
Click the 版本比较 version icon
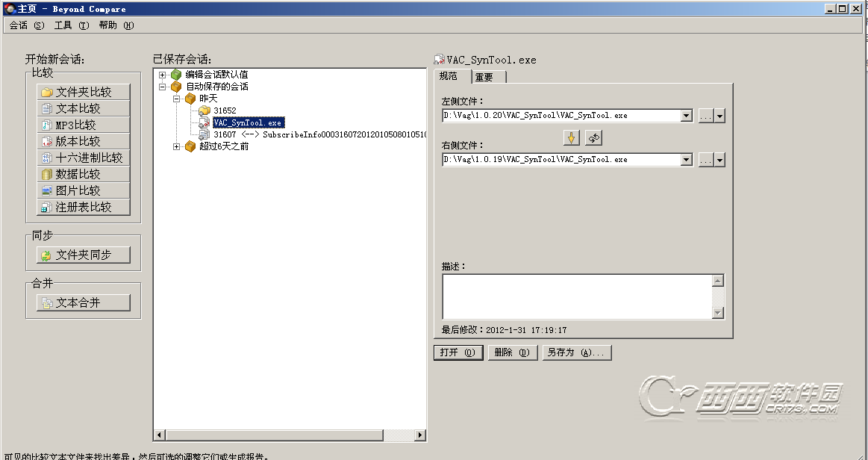47,141
